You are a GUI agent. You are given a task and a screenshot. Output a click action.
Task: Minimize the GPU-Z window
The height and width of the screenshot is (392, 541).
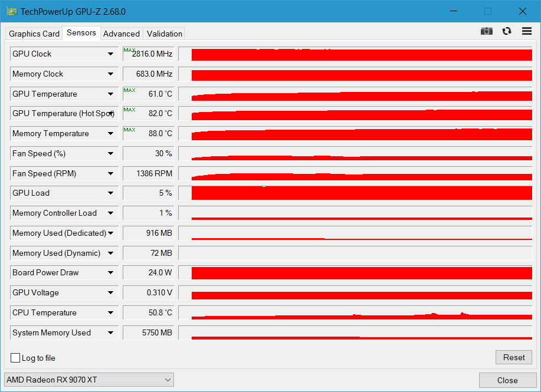454,11
